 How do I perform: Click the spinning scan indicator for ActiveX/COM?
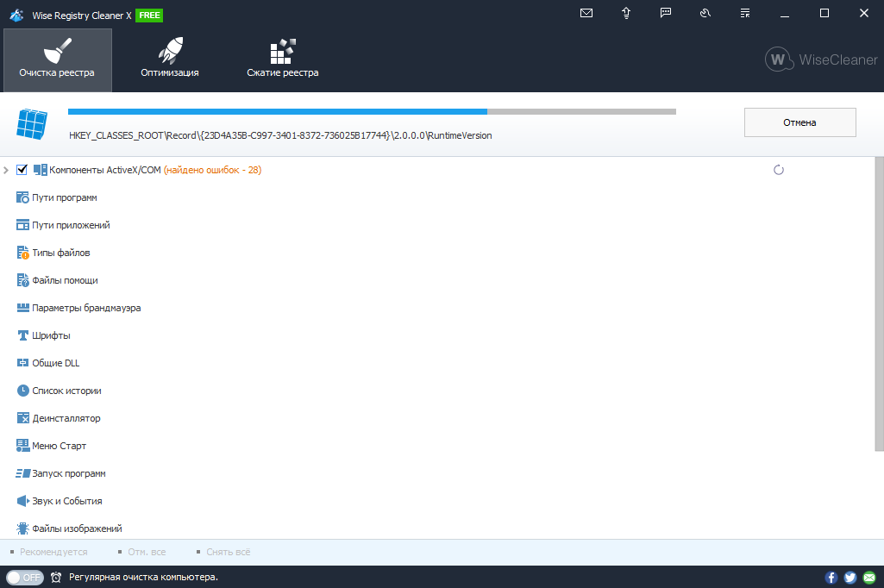pyautogui.click(x=779, y=170)
